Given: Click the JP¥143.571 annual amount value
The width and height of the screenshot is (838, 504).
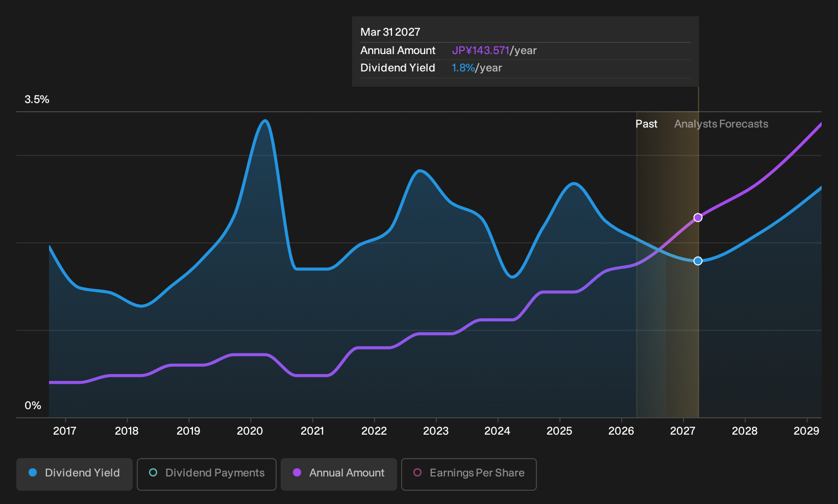Looking at the screenshot, I should click(x=481, y=51).
